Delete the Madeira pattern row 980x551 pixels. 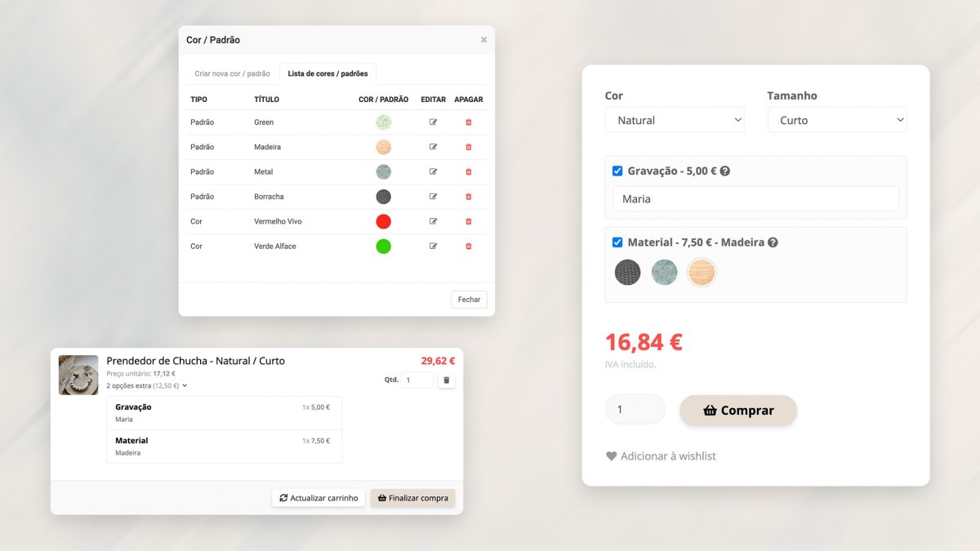[469, 147]
